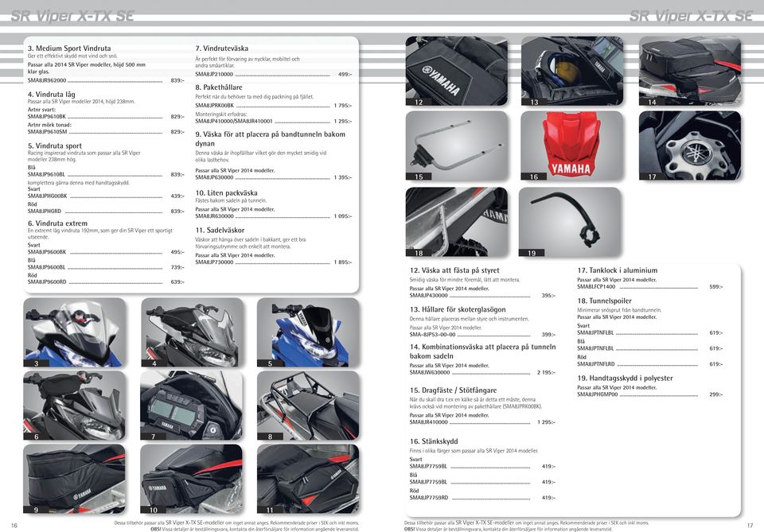This screenshot has height=532, width=764.
Task: Select part number SMA8JPHGMP00
Action: click(598, 394)
